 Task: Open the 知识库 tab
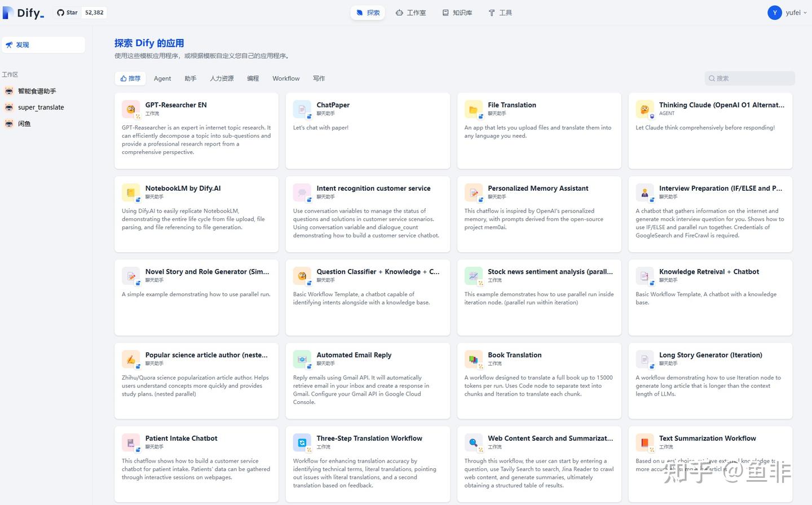[x=457, y=12]
